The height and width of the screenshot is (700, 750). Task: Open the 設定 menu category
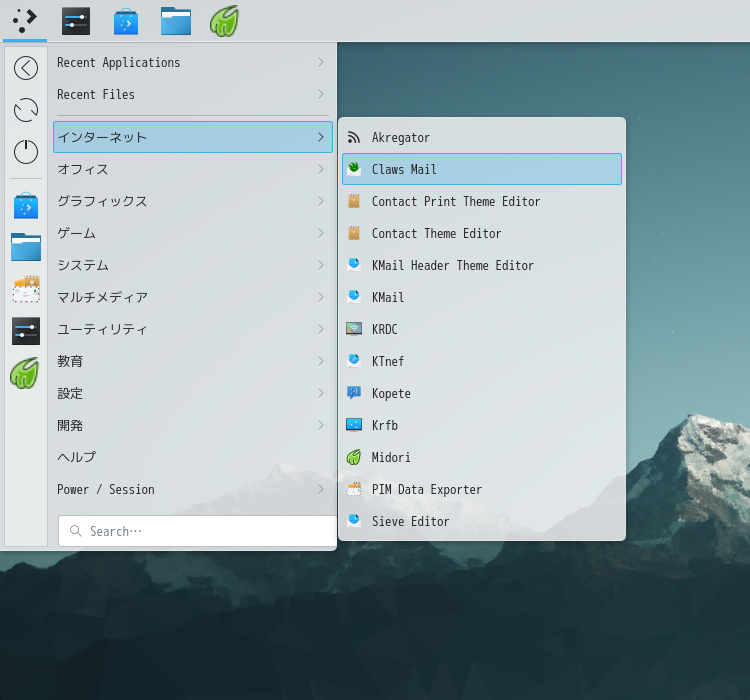coord(193,393)
